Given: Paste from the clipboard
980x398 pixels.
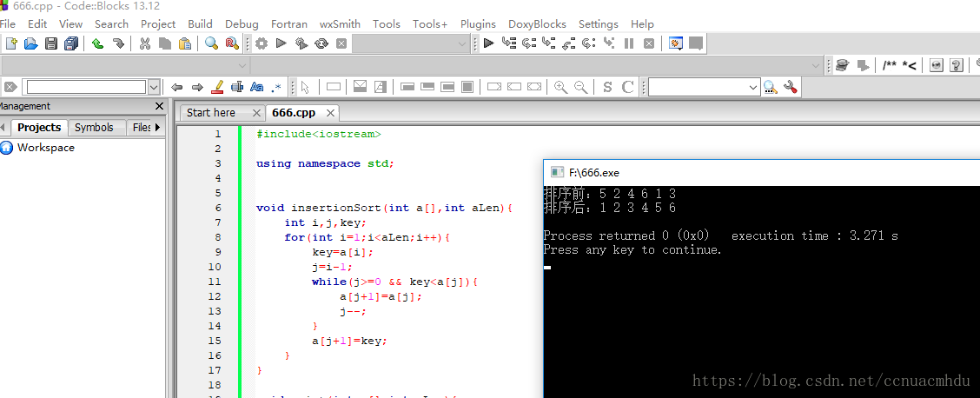Looking at the screenshot, I should click(185, 43).
